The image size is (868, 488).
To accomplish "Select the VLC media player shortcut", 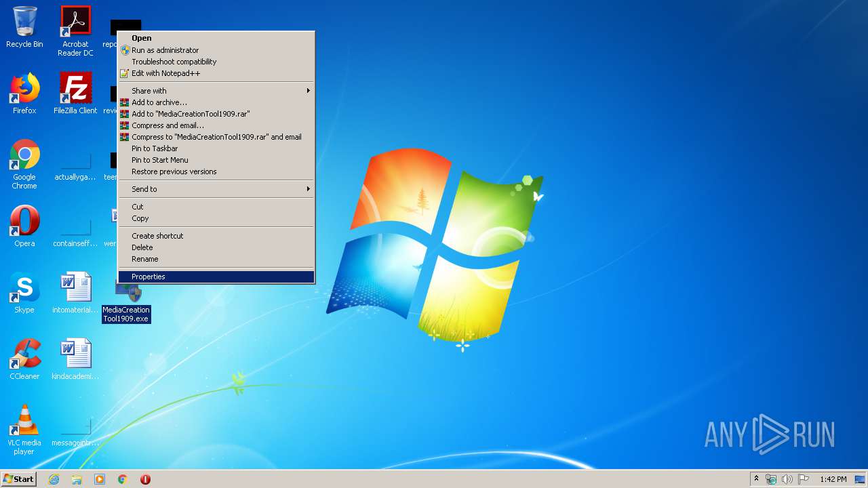I will point(24,430).
